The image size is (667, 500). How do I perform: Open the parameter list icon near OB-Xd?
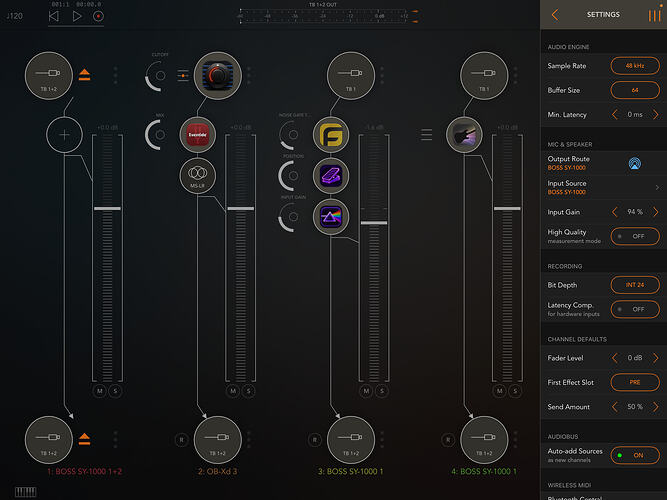click(x=183, y=75)
